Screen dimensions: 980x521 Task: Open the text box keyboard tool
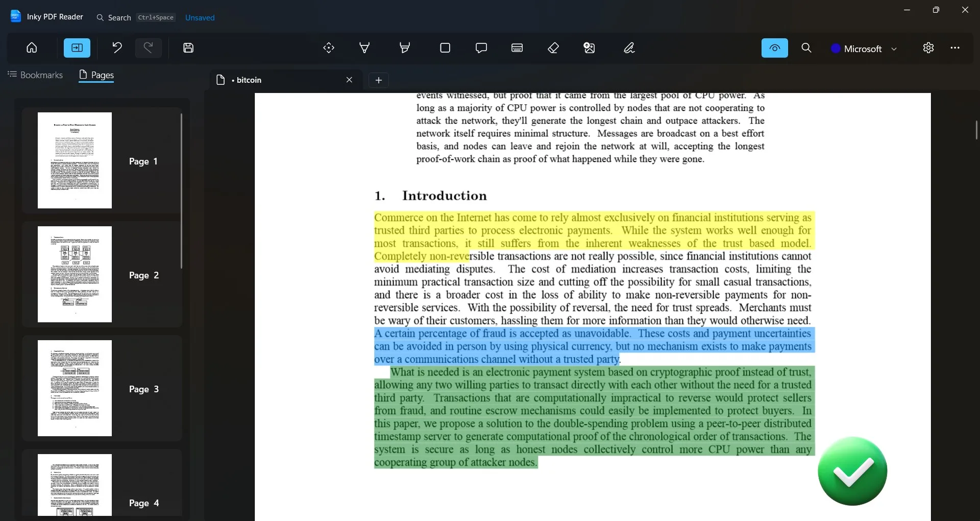[x=517, y=48]
